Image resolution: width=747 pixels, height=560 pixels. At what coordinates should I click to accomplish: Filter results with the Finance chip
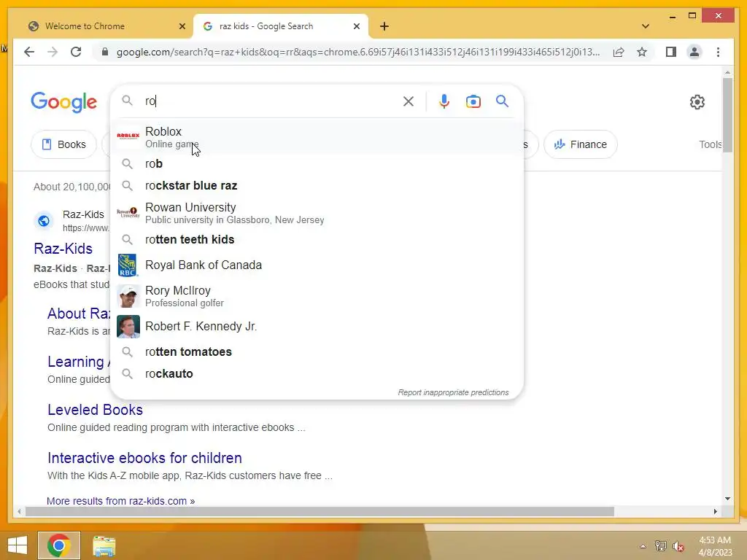point(580,144)
